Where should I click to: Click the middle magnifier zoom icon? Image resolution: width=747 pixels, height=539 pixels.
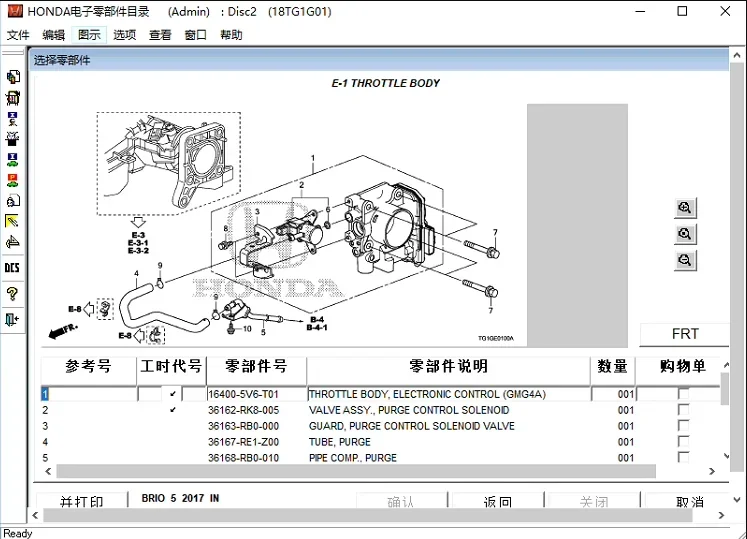685,234
